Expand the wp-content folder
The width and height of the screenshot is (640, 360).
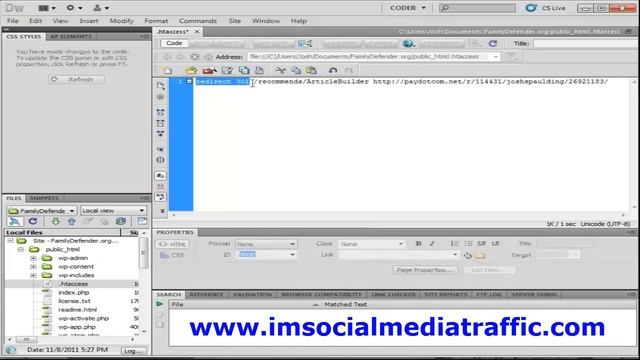tap(33, 267)
